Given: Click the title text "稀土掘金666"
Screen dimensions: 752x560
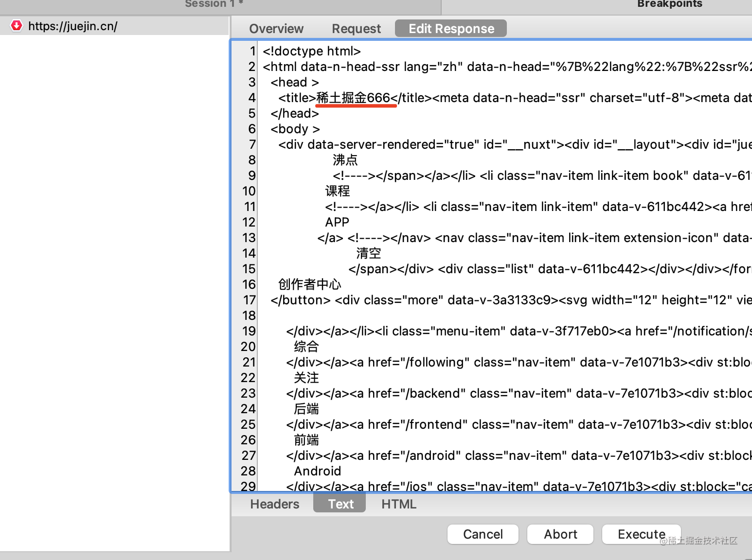Looking at the screenshot, I should [x=353, y=98].
